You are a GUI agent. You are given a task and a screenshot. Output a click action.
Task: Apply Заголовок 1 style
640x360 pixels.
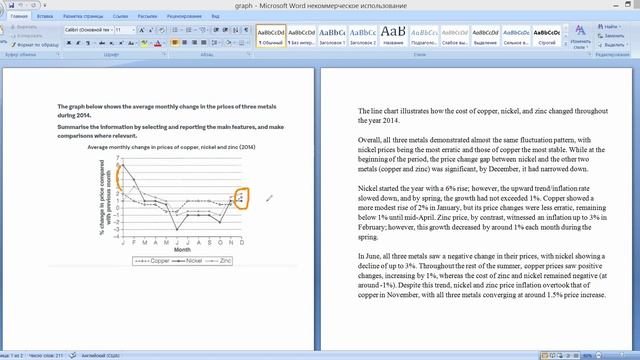point(332,36)
